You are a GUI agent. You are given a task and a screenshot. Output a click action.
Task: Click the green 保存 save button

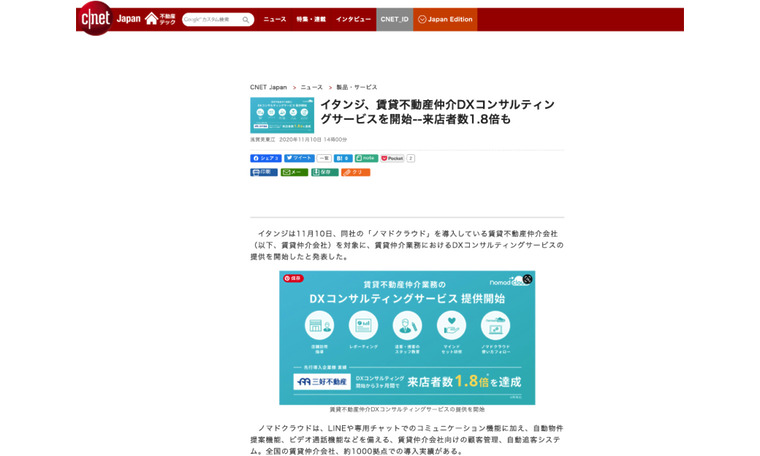pyautogui.click(x=325, y=172)
